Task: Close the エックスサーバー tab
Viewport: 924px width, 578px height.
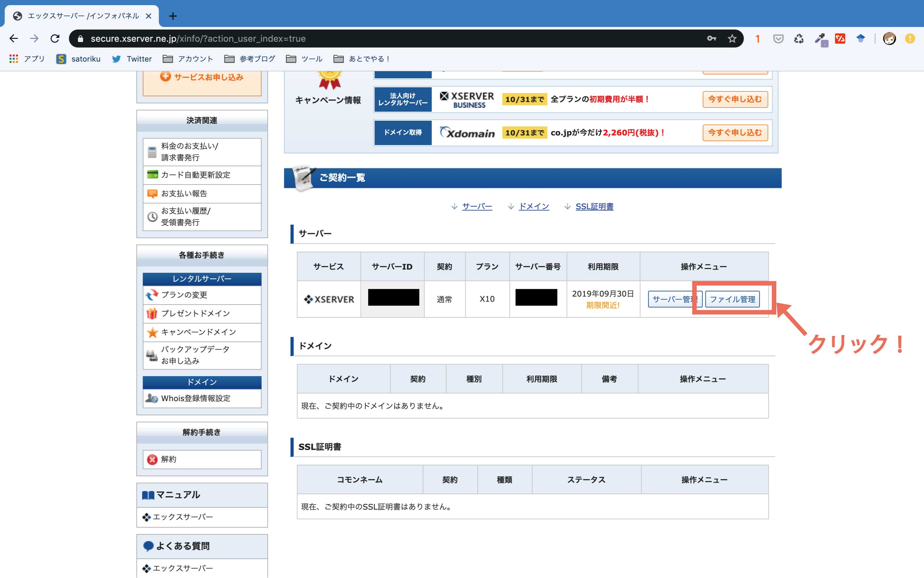Action: pos(149,16)
